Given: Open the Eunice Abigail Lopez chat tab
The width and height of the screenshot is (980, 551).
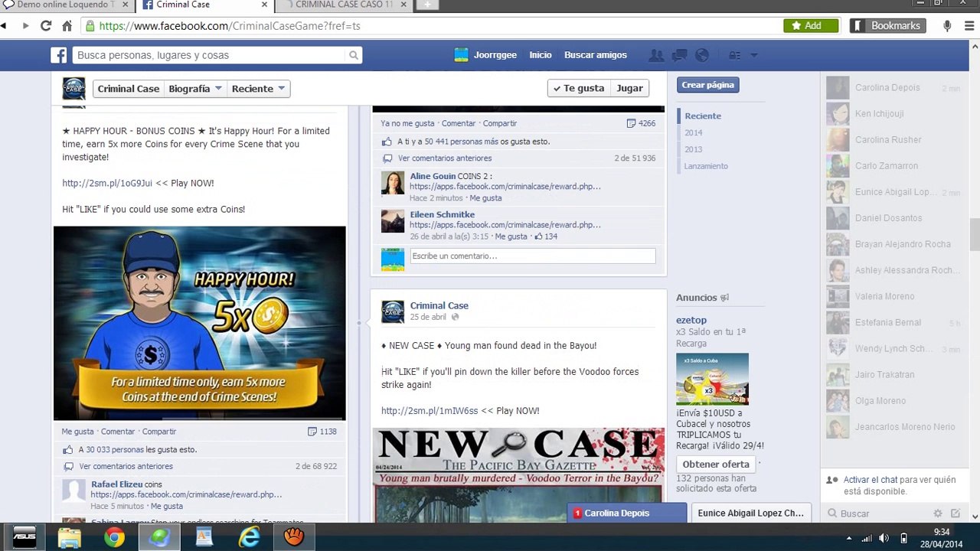Looking at the screenshot, I should point(751,514).
